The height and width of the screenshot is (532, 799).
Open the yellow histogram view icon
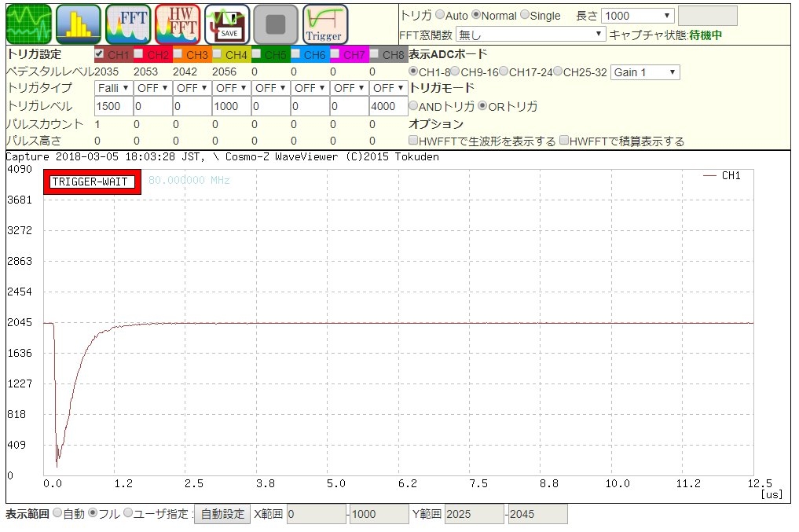pos(78,24)
